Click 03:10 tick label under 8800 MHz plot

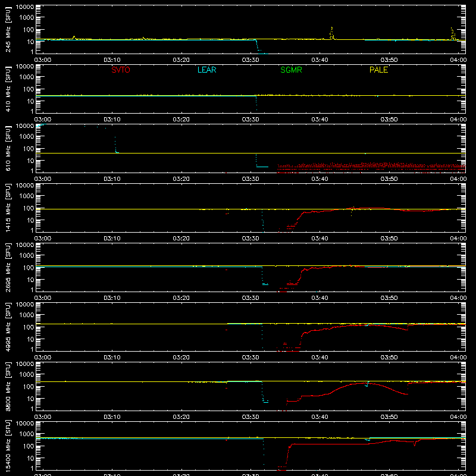pyautogui.click(x=112, y=417)
